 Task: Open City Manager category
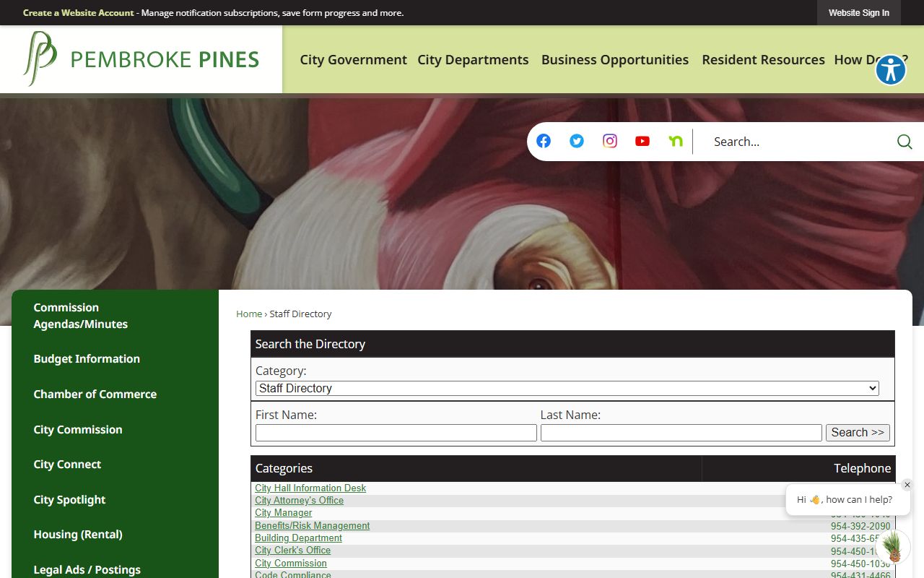tap(284, 513)
